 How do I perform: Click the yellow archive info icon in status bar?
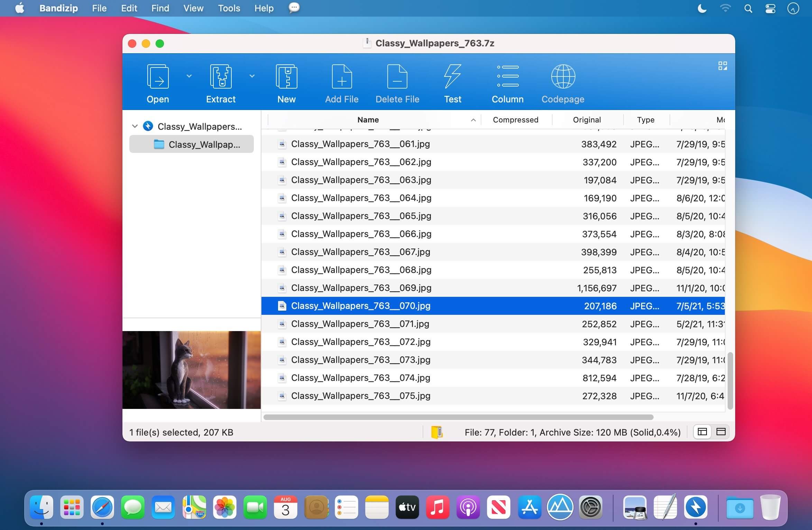point(437,432)
